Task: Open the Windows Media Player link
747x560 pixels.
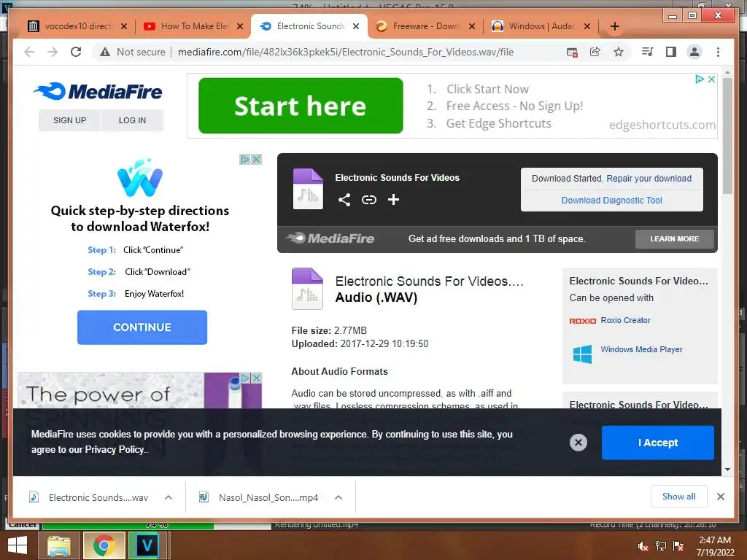Action: click(642, 349)
